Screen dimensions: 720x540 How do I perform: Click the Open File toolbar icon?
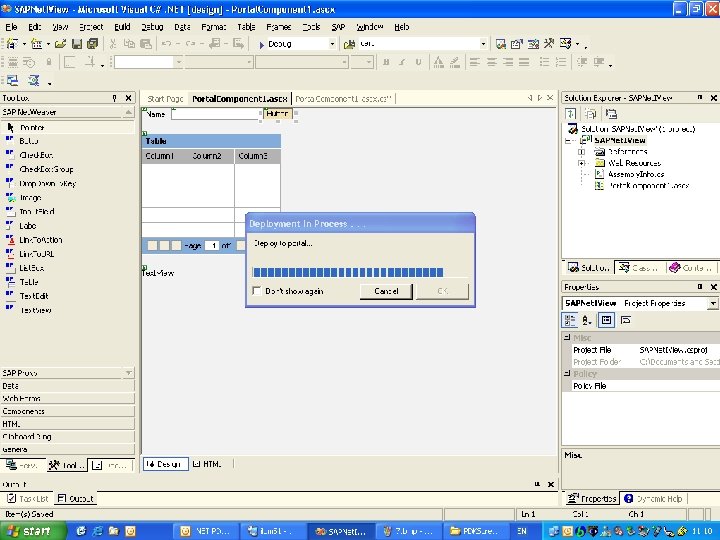pyautogui.click(x=61, y=44)
